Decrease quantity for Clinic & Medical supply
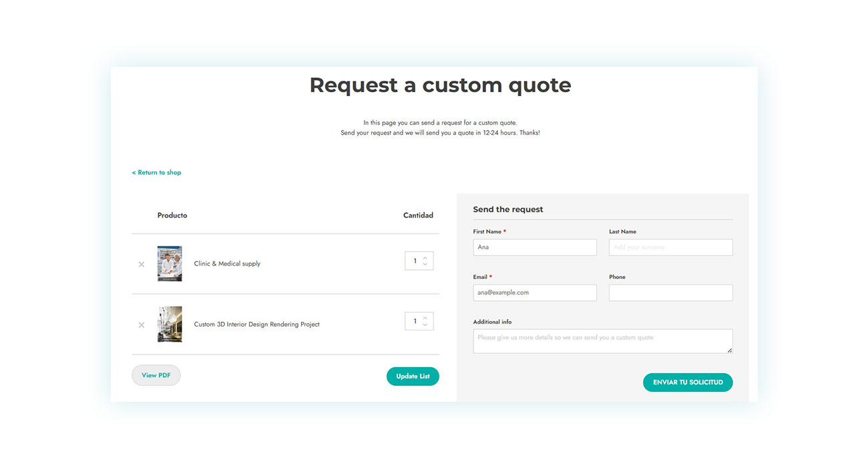This screenshot has height=468, width=868. click(425, 264)
